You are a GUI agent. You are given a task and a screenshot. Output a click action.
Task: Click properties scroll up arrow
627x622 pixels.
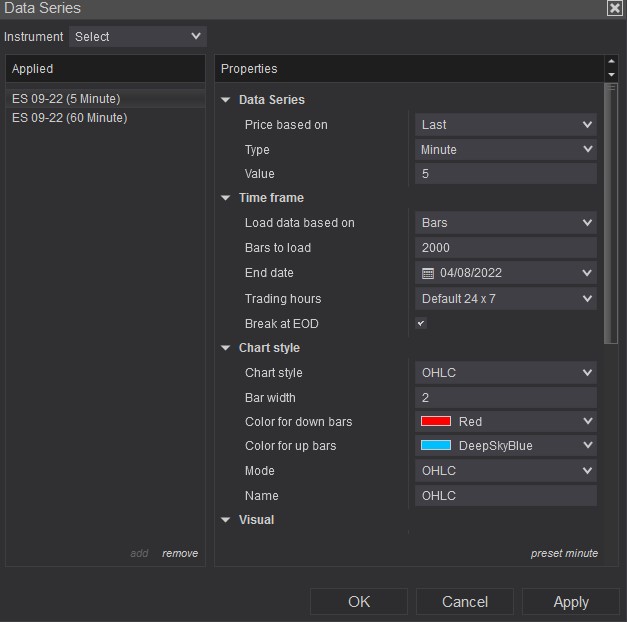point(611,61)
